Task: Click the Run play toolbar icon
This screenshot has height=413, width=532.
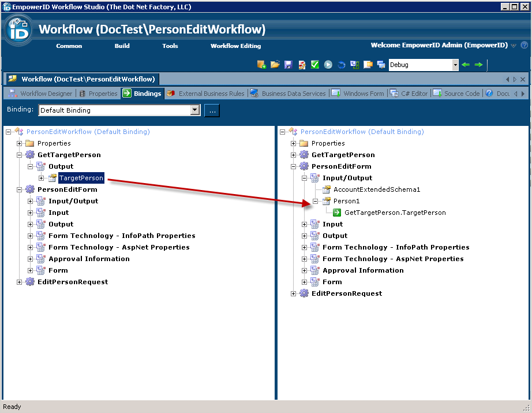Action: (x=328, y=65)
